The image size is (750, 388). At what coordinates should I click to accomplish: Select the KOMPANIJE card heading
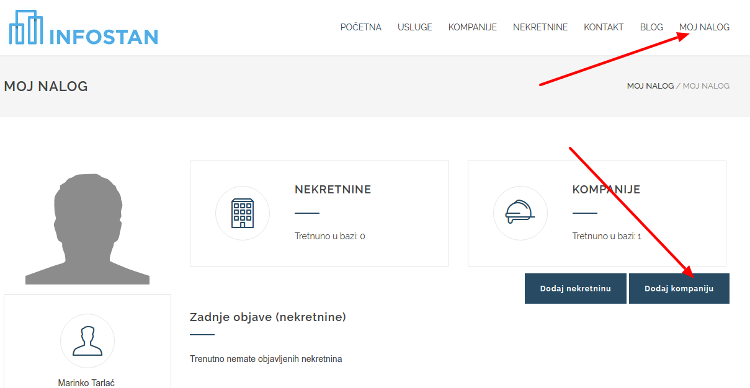click(x=606, y=189)
